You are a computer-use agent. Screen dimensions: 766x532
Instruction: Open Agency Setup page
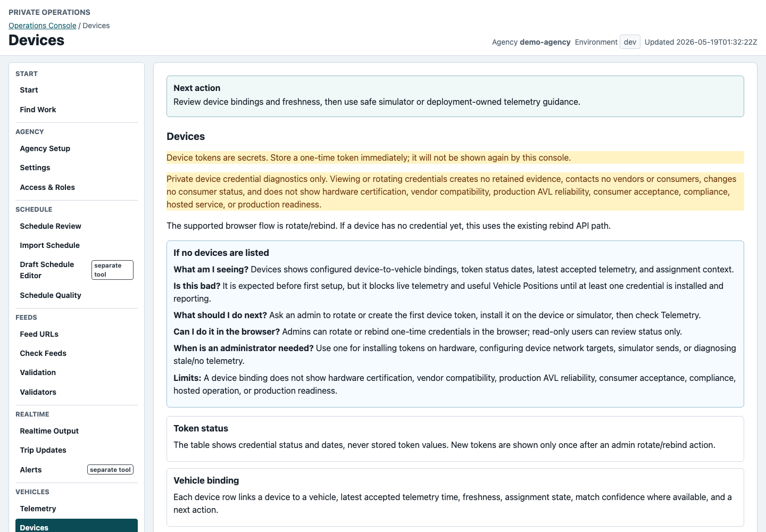[x=77, y=148]
